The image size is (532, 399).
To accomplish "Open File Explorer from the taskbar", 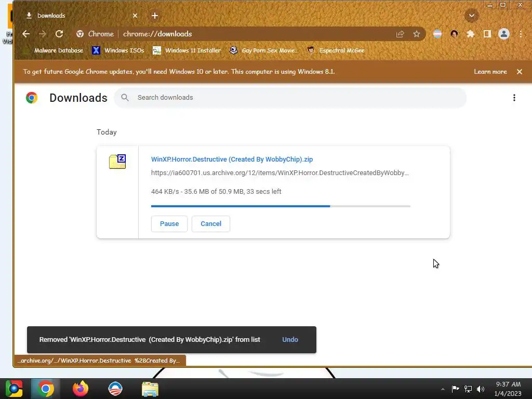I will [x=150, y=389].
